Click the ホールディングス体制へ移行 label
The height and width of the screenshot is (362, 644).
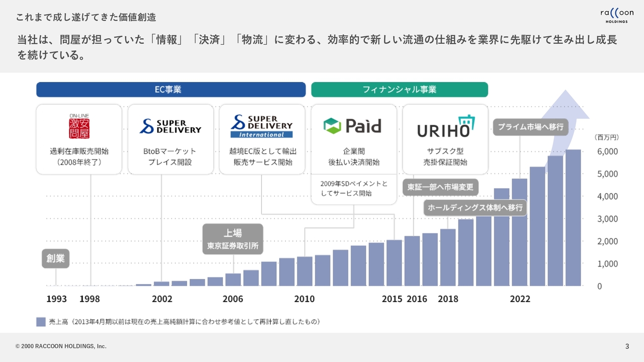coord(475,207)
